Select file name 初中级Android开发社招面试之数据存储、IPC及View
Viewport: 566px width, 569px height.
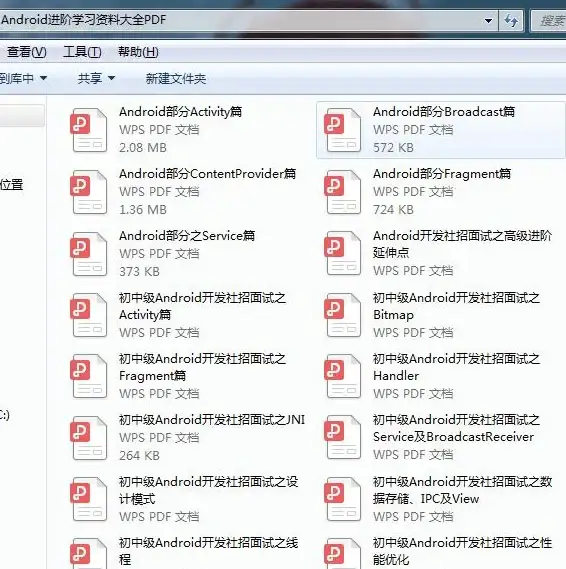click(x=463, y=490)
